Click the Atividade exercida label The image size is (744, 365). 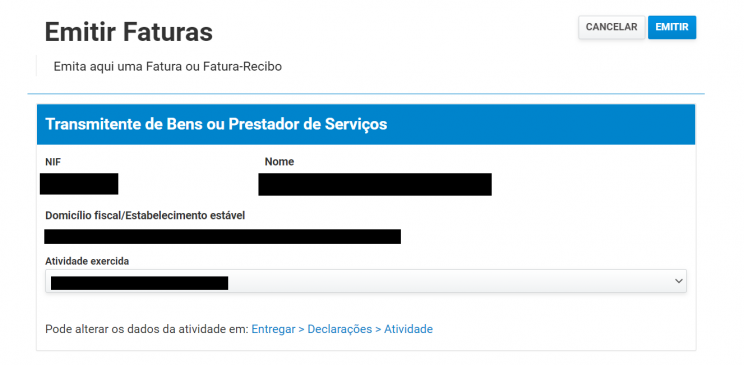coord(87,261)
